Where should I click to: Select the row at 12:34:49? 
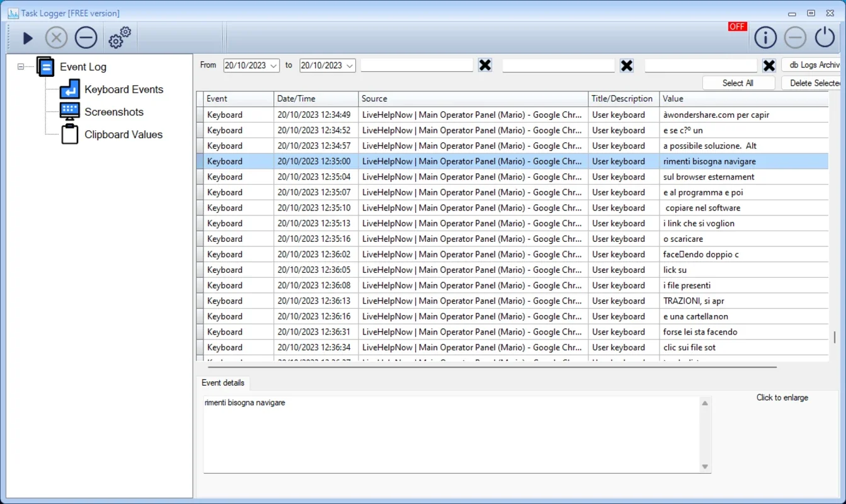pyautogui.click(x=512, y=115)
